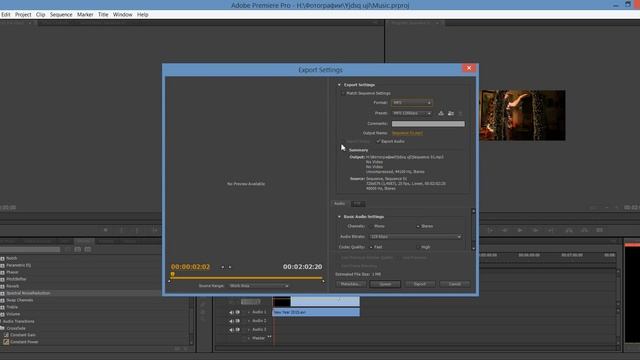
Task: Click the Metadata button
Action: (351, 284)
